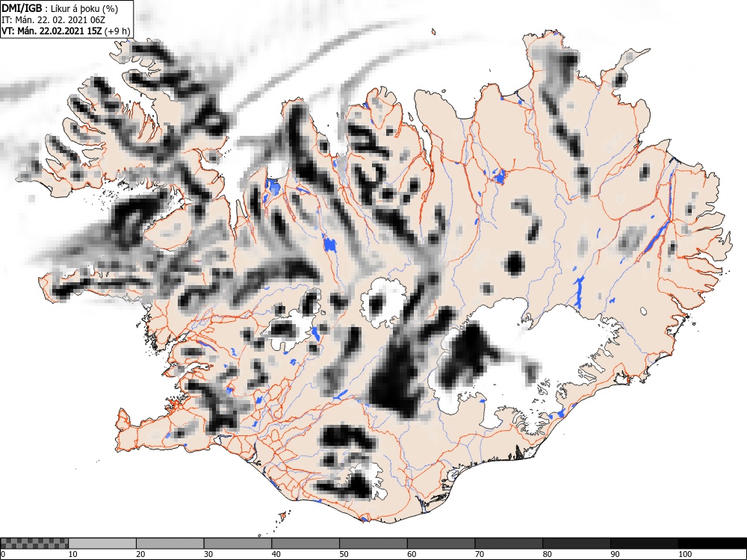Image resolution: width=747 pixels, height=560 pixels.
Task: Pick the 50–60 legend swatch
Action: pyautogui.click(x=373, y=544)
